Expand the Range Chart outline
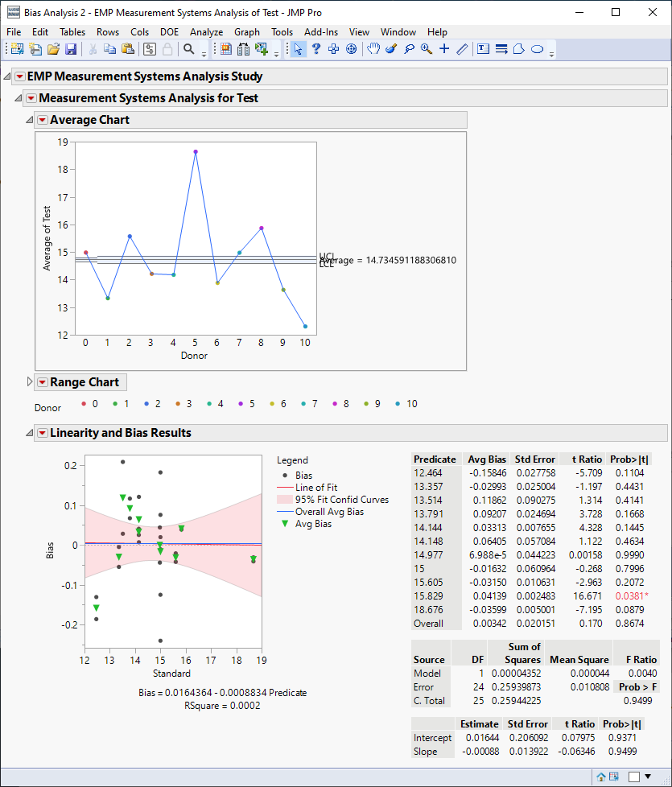Image resolution: width=672 pixels, height=787 pixels. [30, 381]
